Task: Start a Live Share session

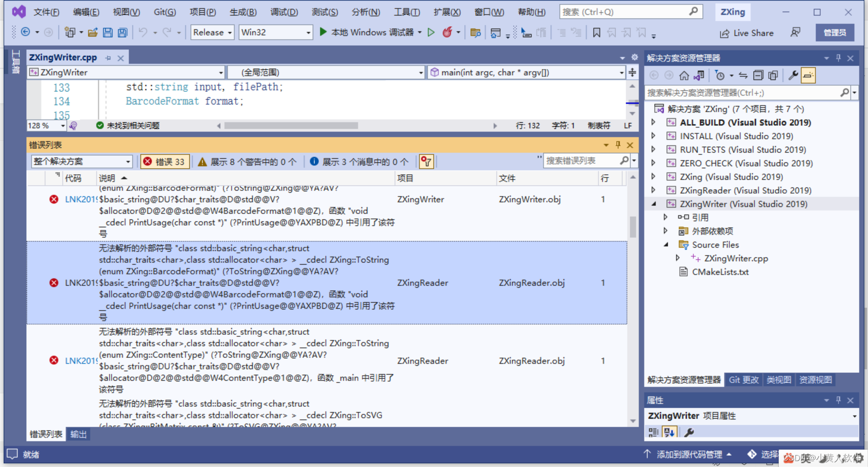Action: (x=747, y=33)
